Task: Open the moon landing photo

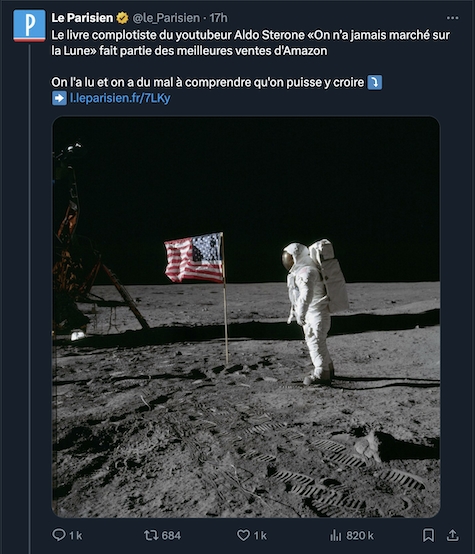Action: (246, 317)
